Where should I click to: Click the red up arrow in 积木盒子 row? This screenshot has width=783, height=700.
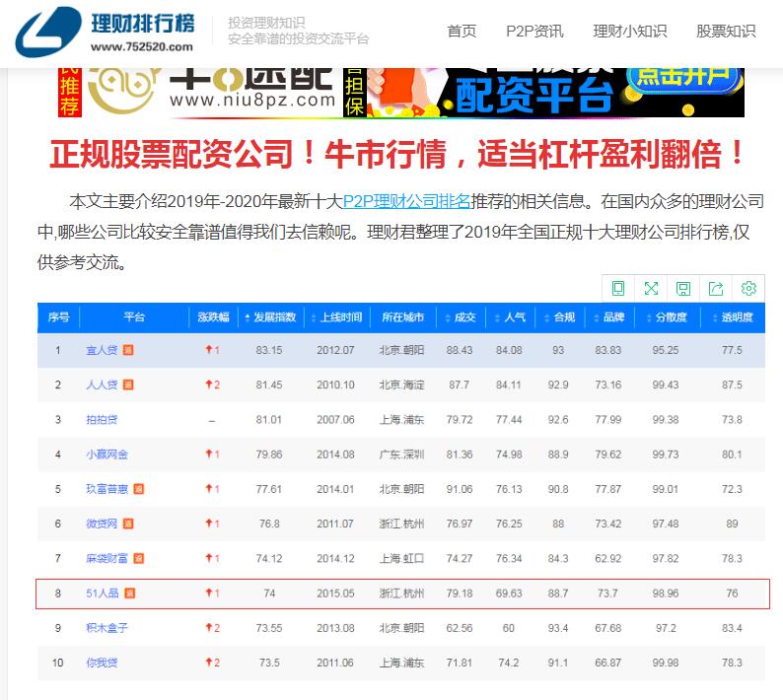click(x=209, y=628)
